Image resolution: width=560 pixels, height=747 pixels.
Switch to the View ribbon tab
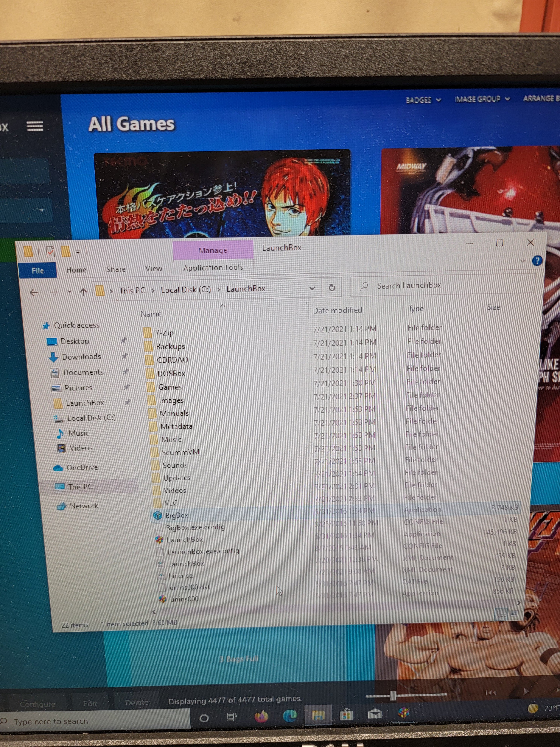154,269
